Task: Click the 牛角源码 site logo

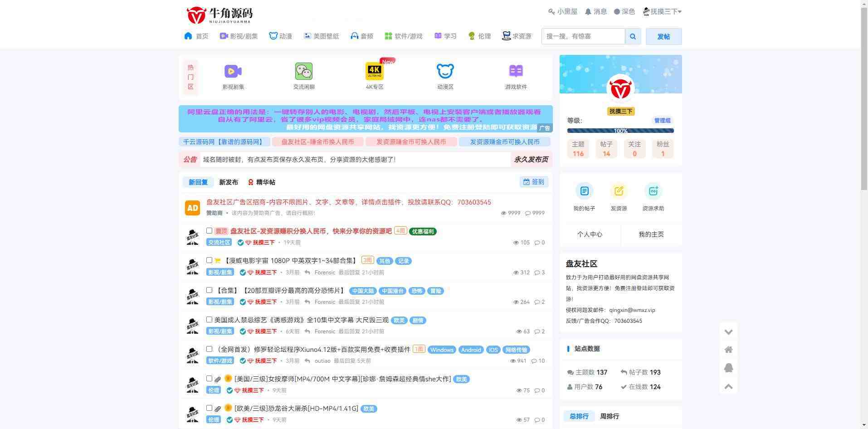Action: click(x=219, y=15)
